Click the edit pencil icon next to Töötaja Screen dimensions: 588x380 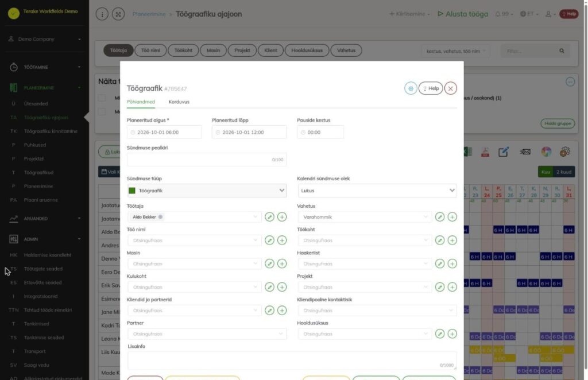click(269, 217)
